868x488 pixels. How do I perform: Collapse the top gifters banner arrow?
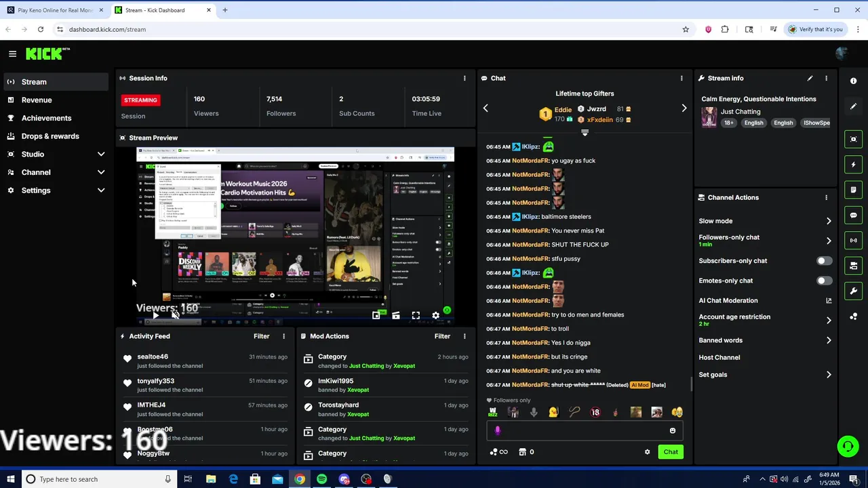[585, 133]
